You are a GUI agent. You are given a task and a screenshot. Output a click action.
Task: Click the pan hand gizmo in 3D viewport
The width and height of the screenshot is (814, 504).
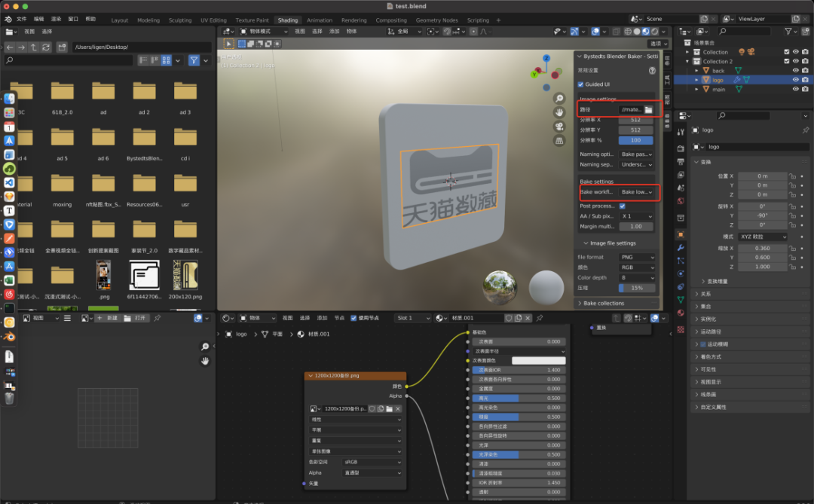pyautogui.click(x=559, y=112)
